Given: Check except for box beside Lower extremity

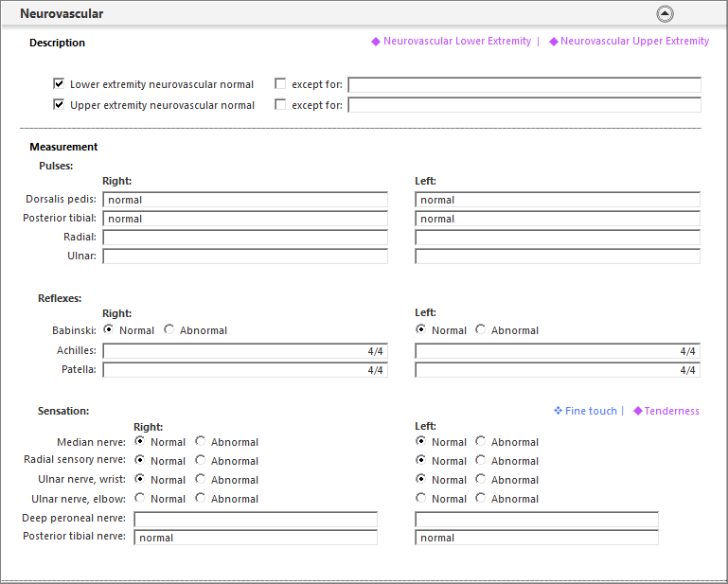Looking at the screenshot, I should pos(280,83).
